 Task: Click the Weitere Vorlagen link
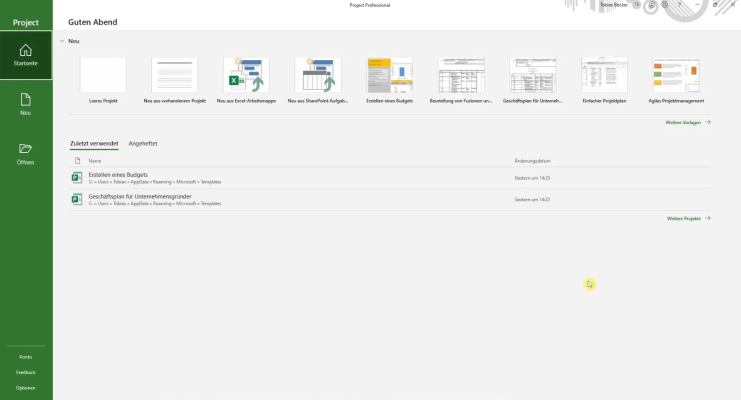coord(688,122)
